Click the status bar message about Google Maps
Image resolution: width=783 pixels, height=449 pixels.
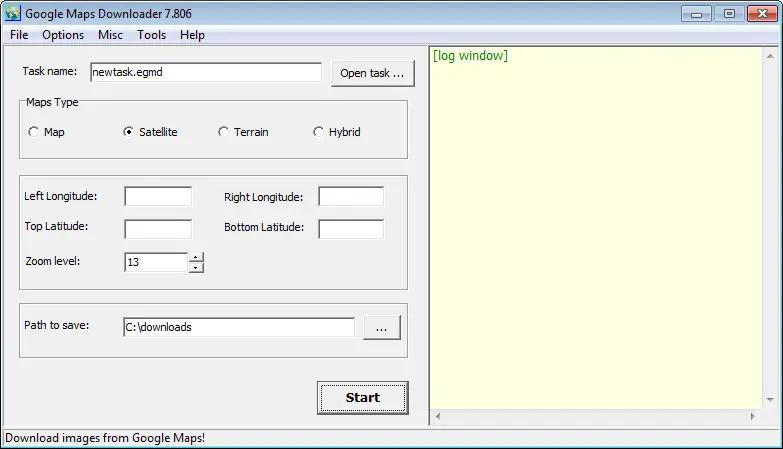(105, 438)
